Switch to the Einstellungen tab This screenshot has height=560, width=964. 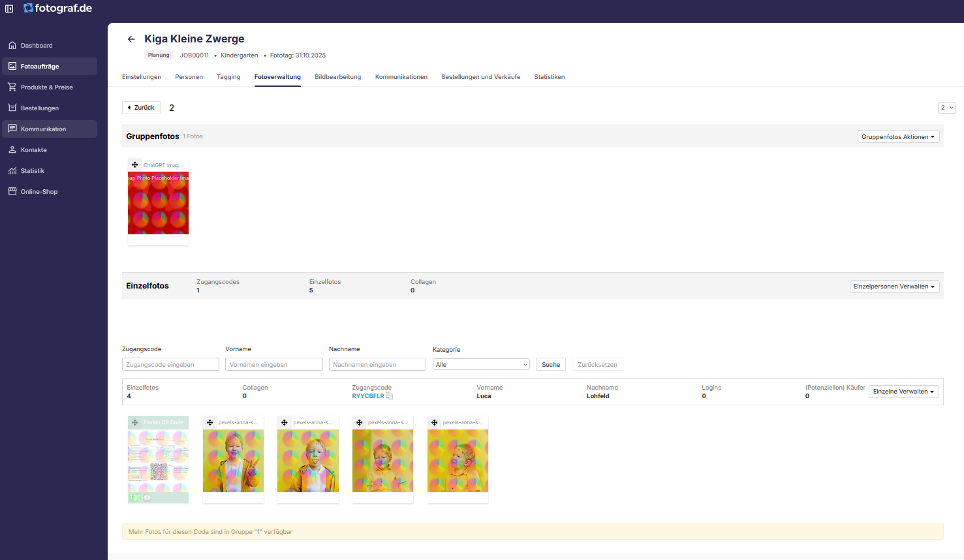tap(142, 77)
